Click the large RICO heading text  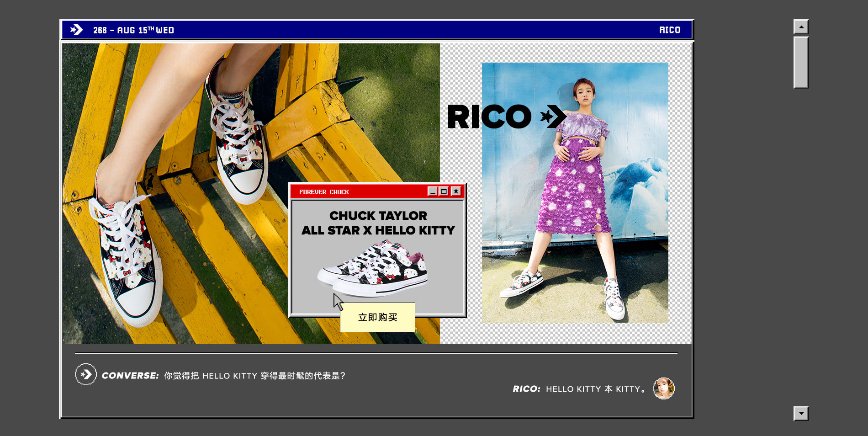[x=490, y=117]
